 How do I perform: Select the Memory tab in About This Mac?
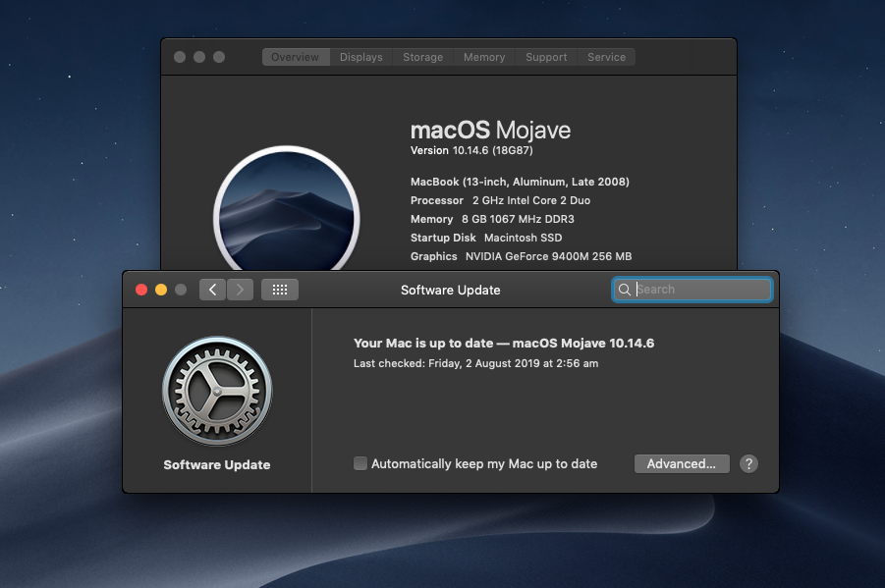tap(484, 57)
